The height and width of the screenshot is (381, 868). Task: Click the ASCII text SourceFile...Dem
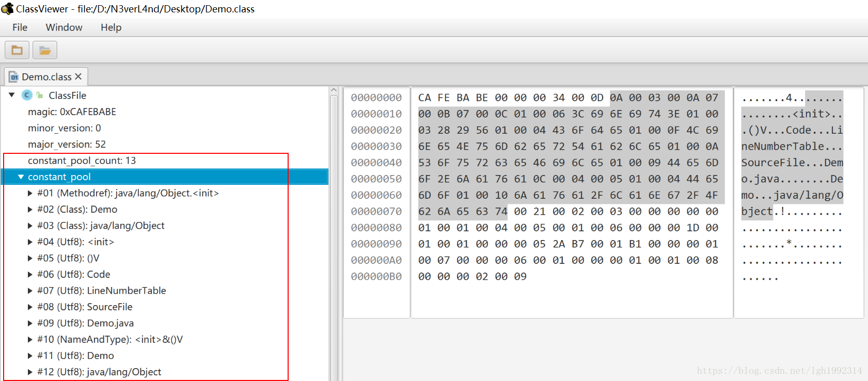[792, 163]
